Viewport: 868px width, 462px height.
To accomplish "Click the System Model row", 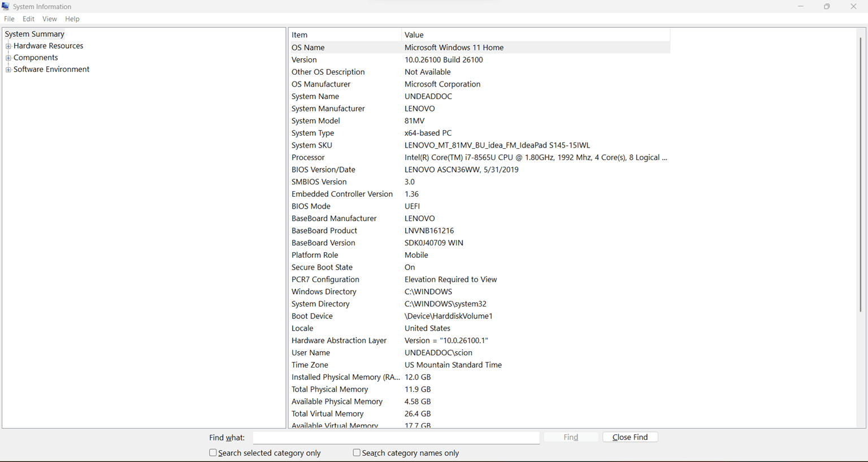I will pyautogui.click(x=479, y=121).
